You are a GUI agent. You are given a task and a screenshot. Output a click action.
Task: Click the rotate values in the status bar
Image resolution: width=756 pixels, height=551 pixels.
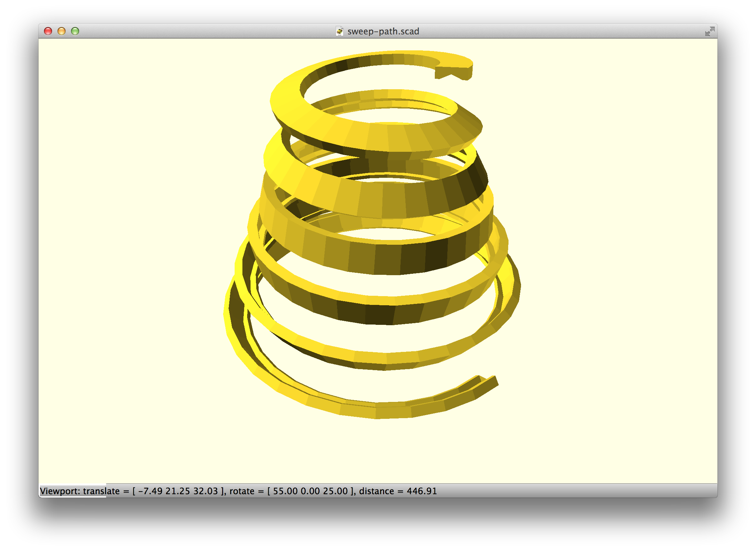[x=310, y=491]
